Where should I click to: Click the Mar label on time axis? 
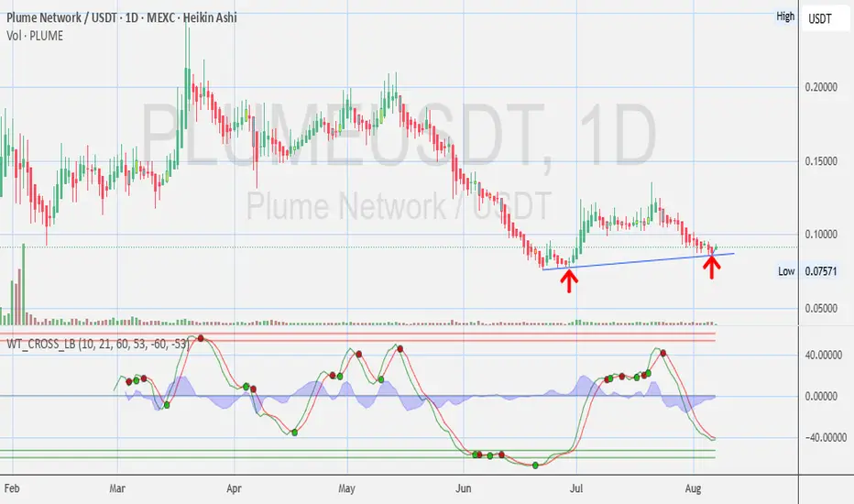pos(117,488)
